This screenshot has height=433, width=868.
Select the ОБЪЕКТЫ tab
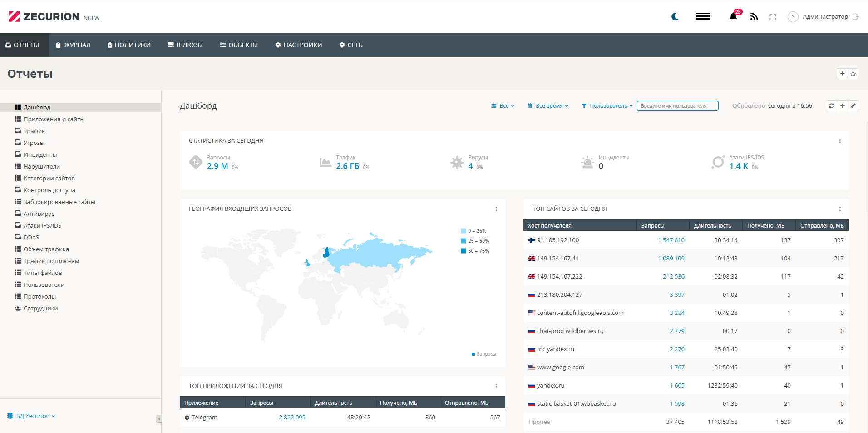[239, 45]
